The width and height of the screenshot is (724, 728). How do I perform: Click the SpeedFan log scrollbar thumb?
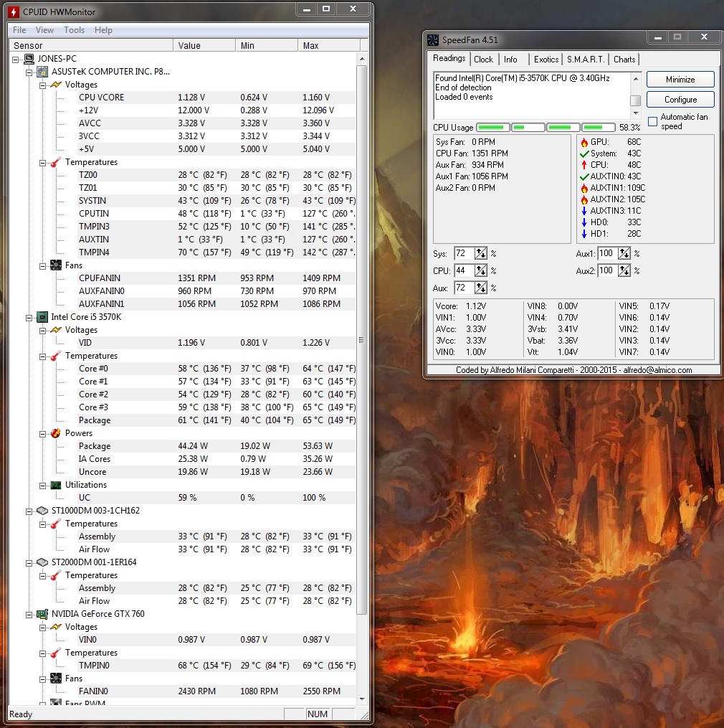coord(635,100)
